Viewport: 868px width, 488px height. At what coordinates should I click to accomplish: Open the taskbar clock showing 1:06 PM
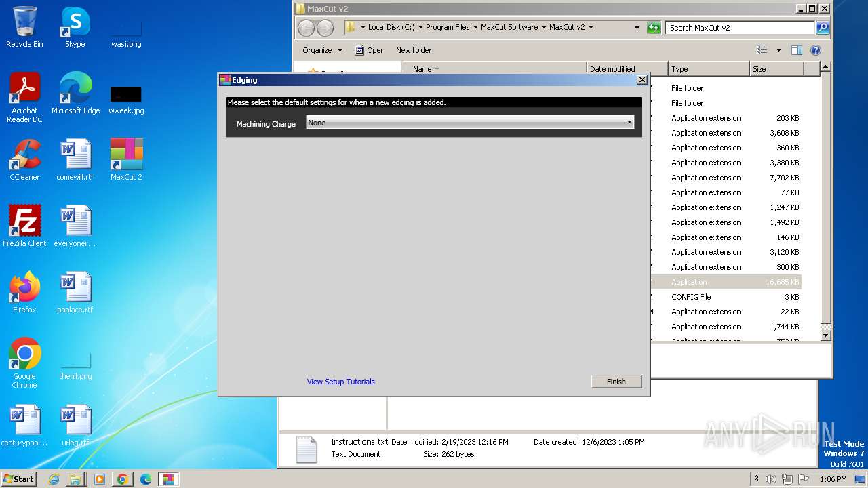[x=833, y=479]
